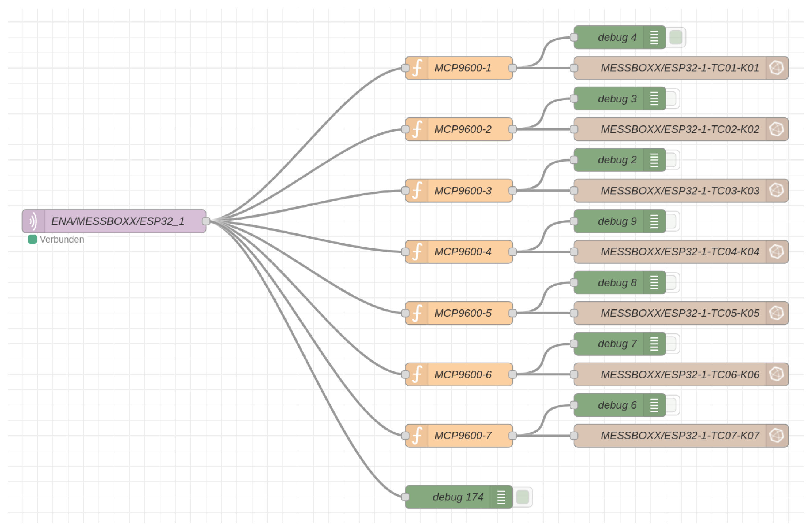Click the MQTT icon on ENA/MESSBOXX/ESP32_1 node
The width and height of the screenshot is (810, 532).
pos(33,221)
